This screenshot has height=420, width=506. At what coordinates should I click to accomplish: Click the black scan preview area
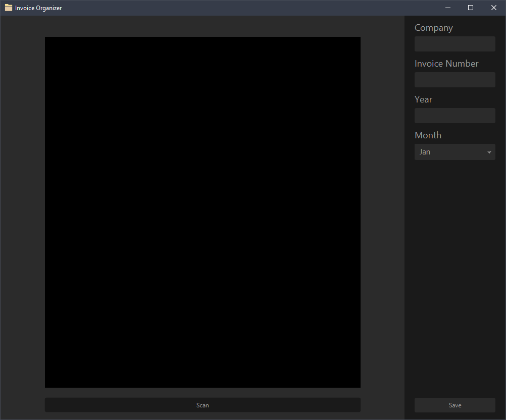pyautogui.click(x=203, y=212)
